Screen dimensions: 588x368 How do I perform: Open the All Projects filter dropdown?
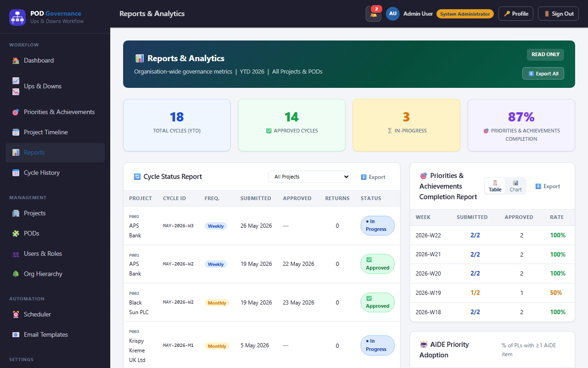pos(309,177)
